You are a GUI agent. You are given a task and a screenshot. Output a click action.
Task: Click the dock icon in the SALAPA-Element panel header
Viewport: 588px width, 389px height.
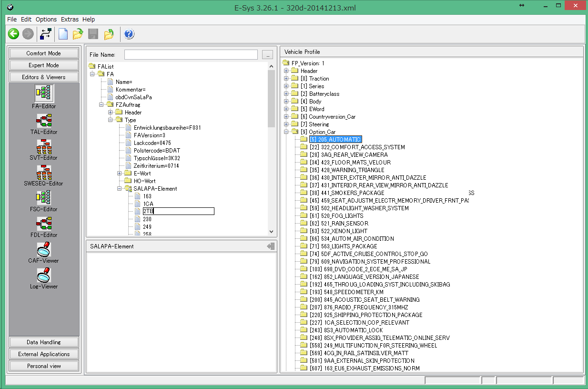(x=271, y=246)
